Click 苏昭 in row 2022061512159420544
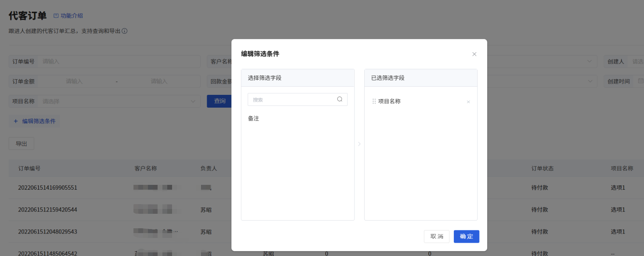Viewport: 644px width, 256px height. [206, 210]
